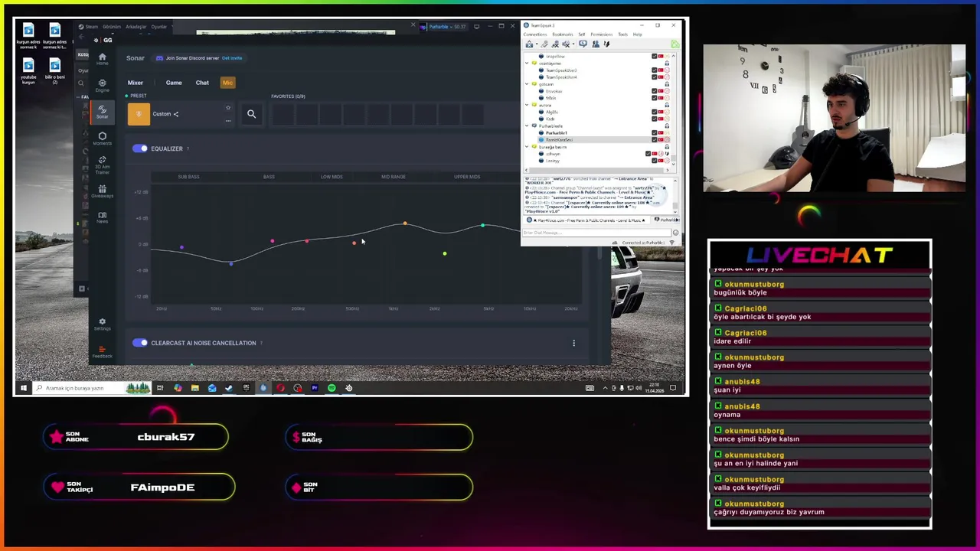Switch to the Mixer tab
Viewport: 980px width, 551px height.
(x=136, y=83)
